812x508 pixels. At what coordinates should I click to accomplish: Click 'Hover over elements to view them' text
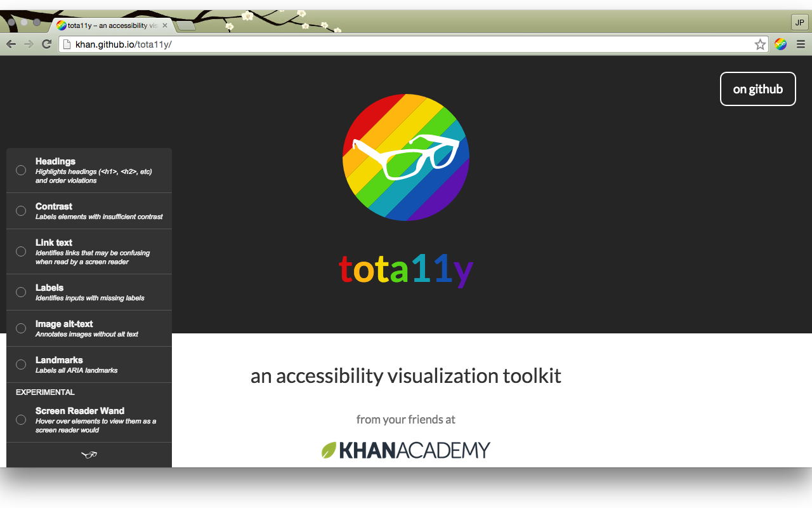[x=96, y=425]
